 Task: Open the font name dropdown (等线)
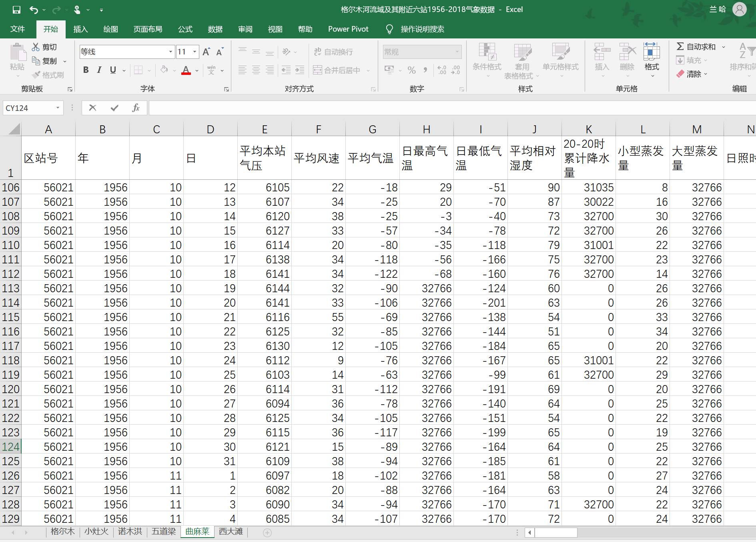(x=170, y=52)
